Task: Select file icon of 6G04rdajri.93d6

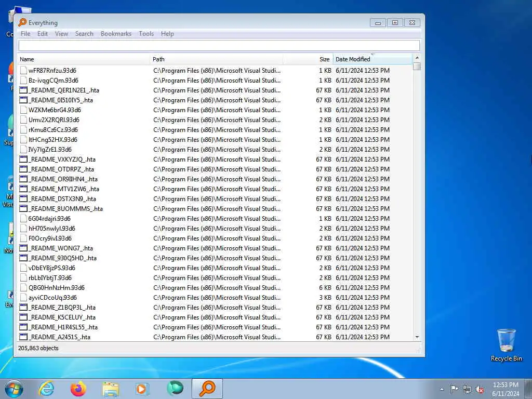Action: (23, 218)
